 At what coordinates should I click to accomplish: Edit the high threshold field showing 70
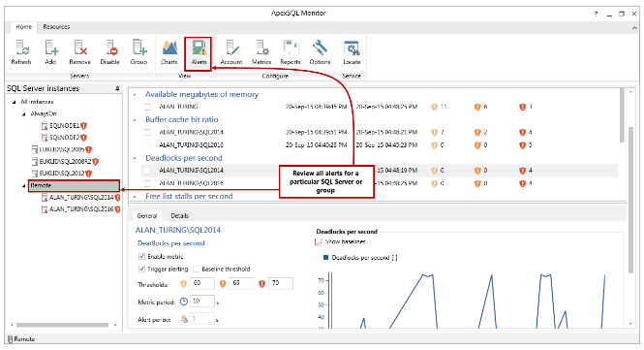click(281, 283)
